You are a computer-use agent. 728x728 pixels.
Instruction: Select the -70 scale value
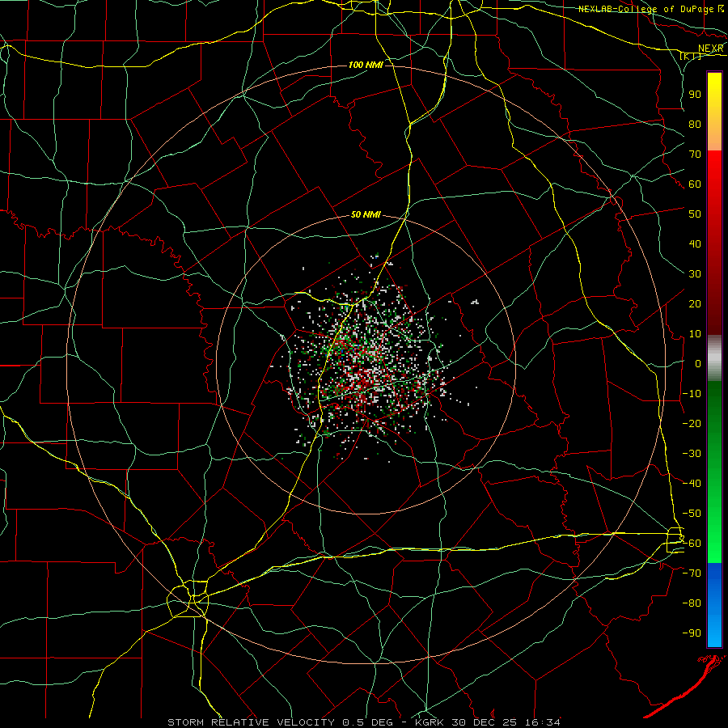[x=692, y=574]
